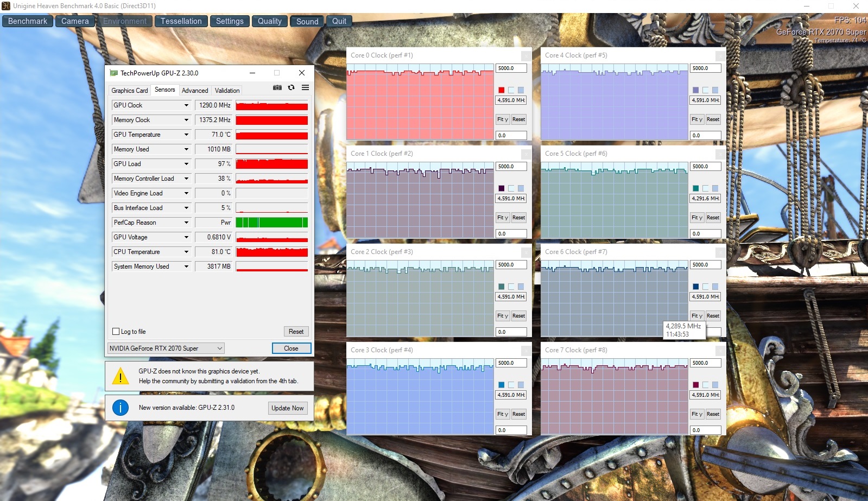Click Fit y on Core 7 Clock graph

[x=697, y=414]
